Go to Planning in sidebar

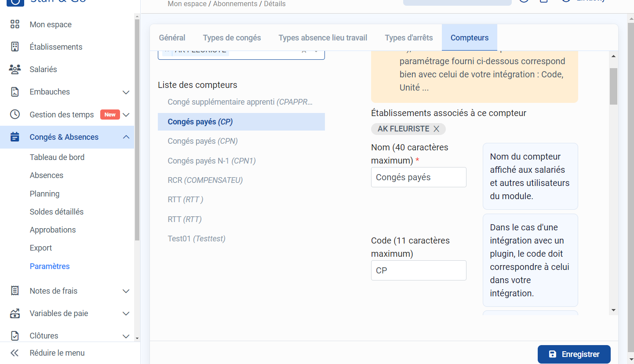click(44, 194)
